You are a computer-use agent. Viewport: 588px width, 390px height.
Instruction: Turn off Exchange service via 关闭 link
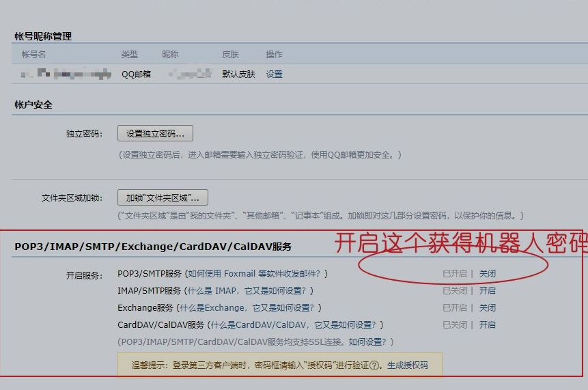click(487, 308)
